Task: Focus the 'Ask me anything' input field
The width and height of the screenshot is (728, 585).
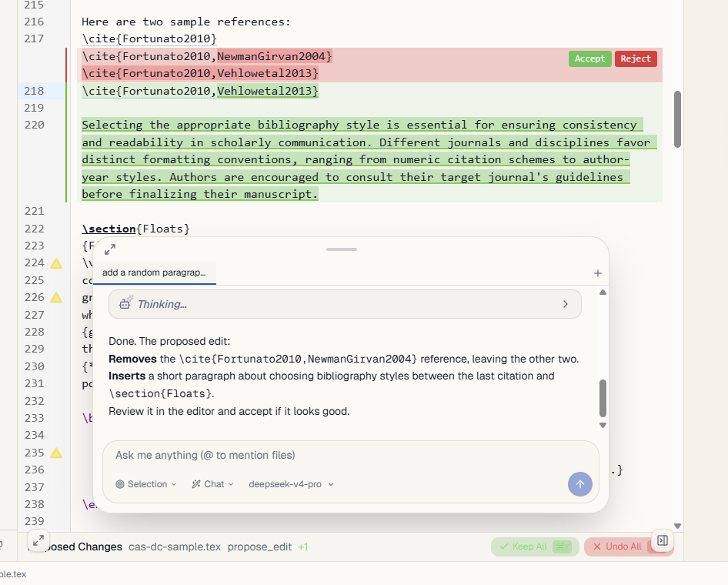Action: pos(351,455)
